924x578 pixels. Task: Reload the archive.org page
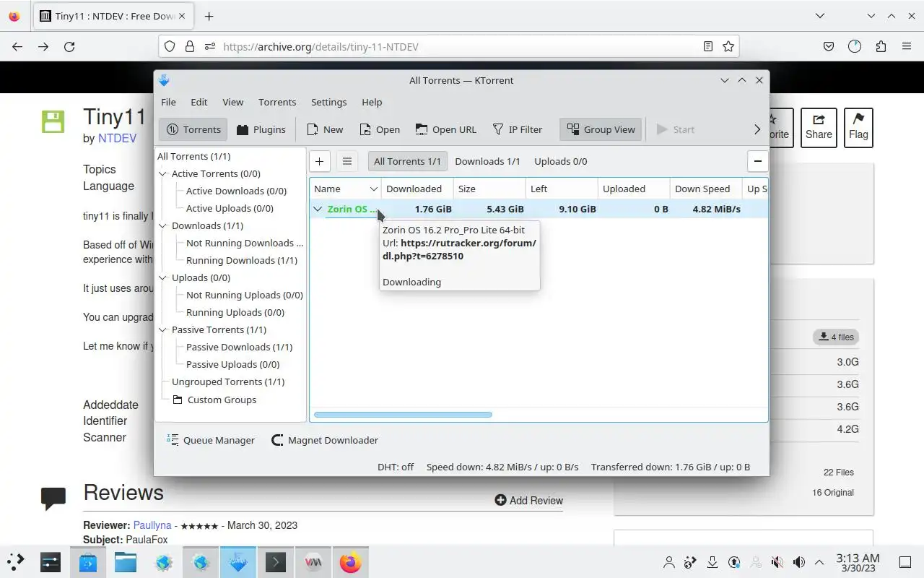point(69,46)
